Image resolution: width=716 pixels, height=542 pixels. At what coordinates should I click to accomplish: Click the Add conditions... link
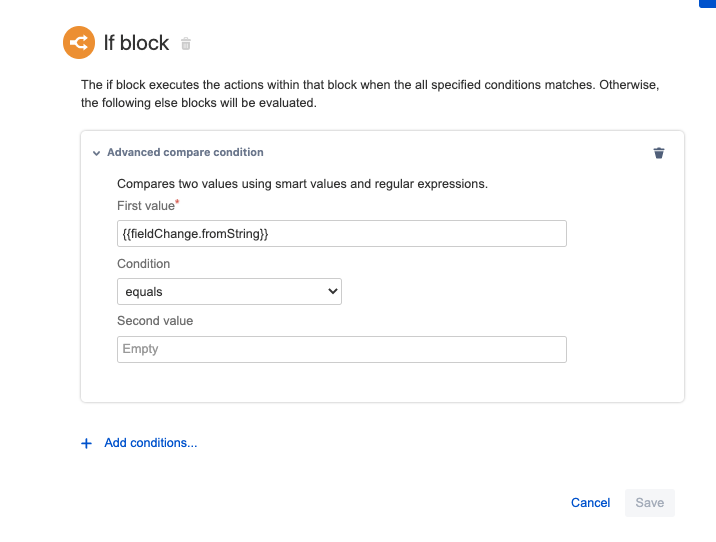tap(150, 443)
